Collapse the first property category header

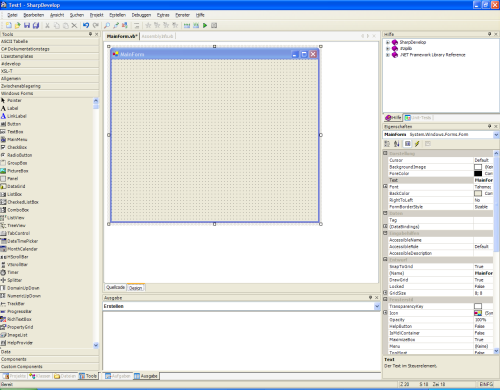(385, 153)
